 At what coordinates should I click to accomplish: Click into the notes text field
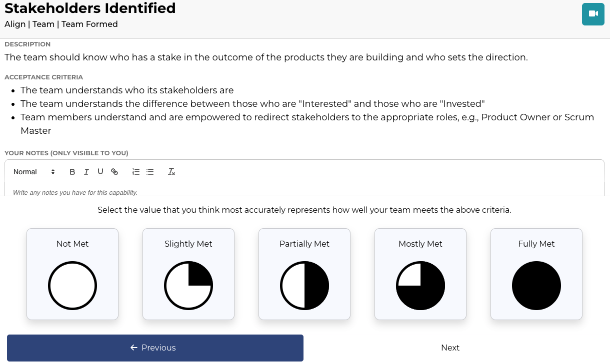pos(304,192)
